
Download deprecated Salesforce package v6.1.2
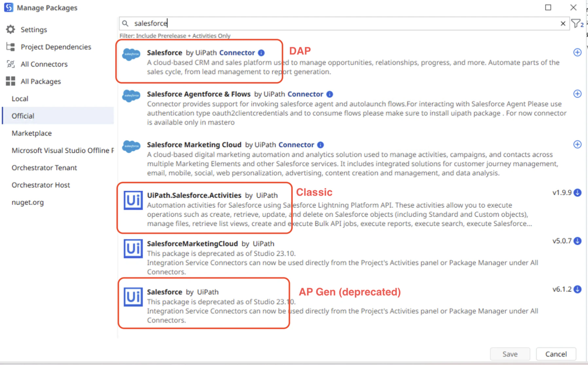pyautogui.click(x=578, y=289)
